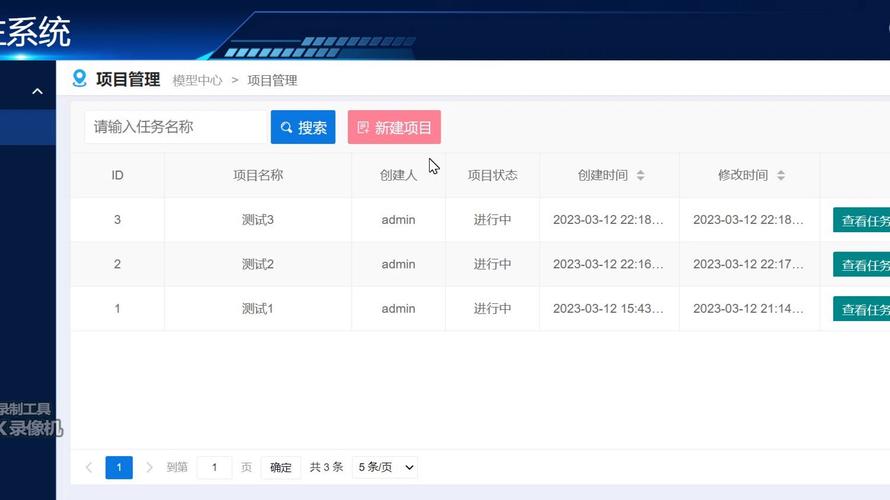Image resolution: width=890 pixels, height=500 pixels.
Task: Select the project name 测试1 cell
Action: pos(258,308)
